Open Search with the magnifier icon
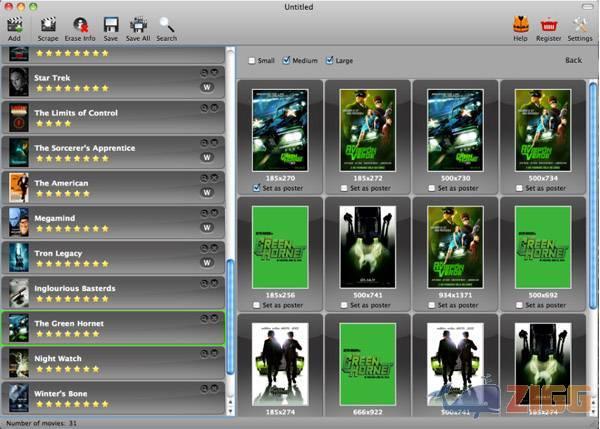Viewport: 600px width, 429px height. click(x=166, y=24)
